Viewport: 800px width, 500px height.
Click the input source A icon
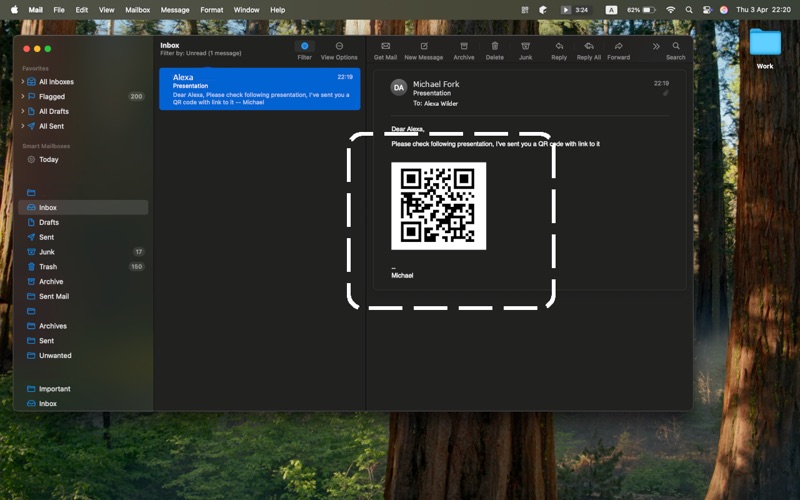611,10
